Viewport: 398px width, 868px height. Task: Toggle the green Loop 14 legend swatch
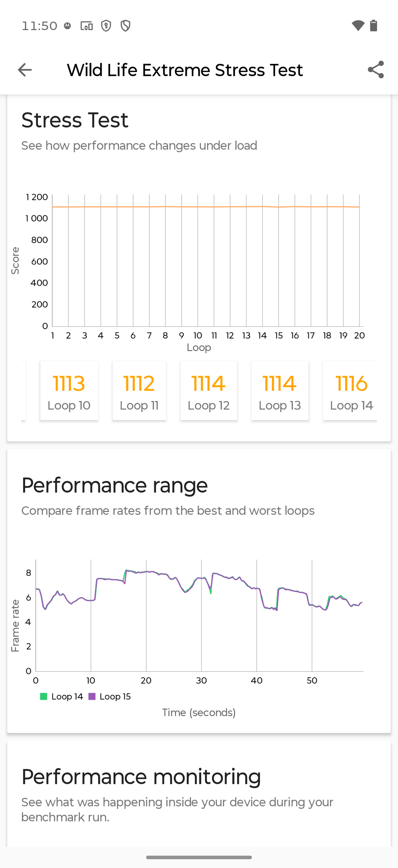[43, 696]
